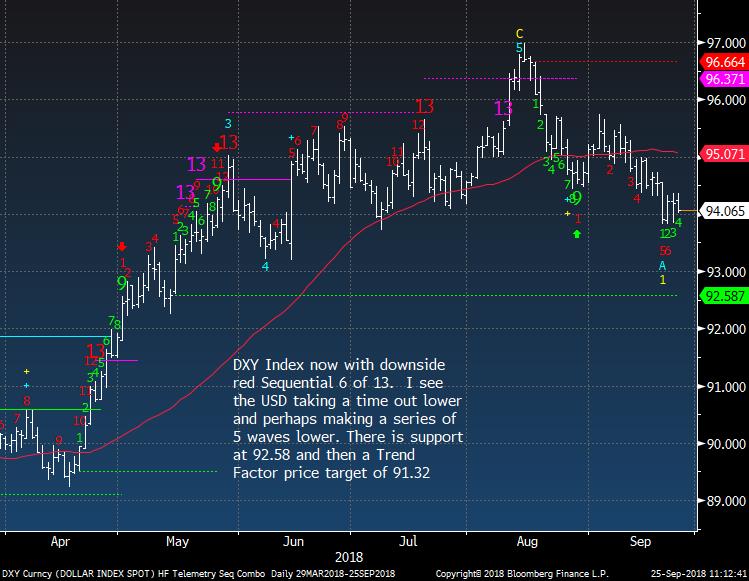This screenshot has width=749, height=581.
Task: Click the green up arrow in August
Action: 577,233
